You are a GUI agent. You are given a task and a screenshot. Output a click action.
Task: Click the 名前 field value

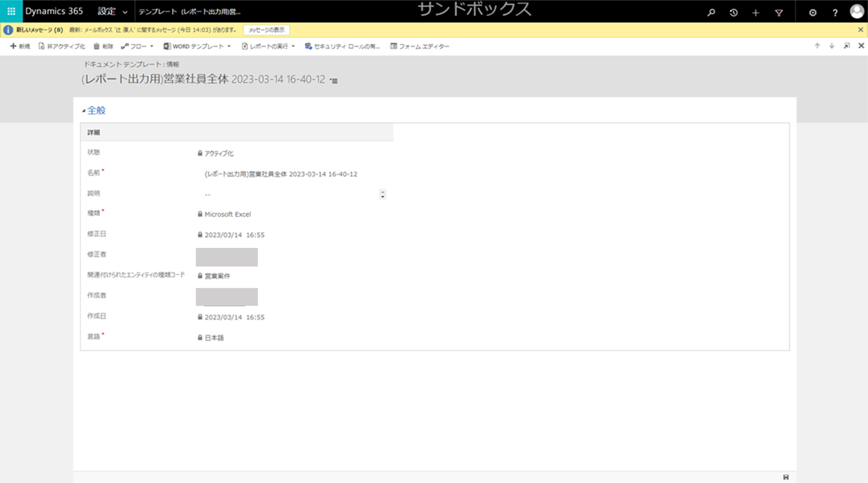281,174
